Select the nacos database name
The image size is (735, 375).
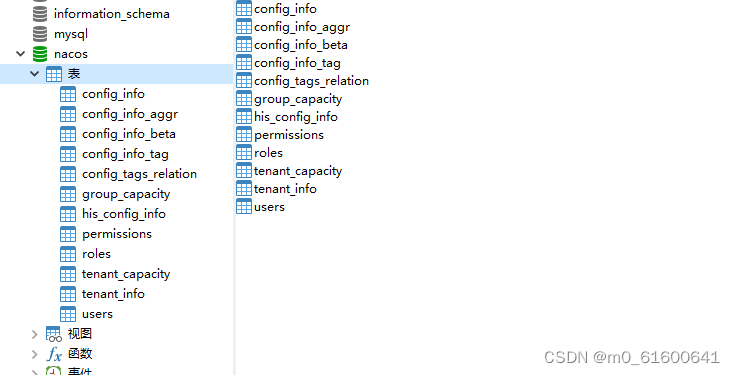click(71, 54)
